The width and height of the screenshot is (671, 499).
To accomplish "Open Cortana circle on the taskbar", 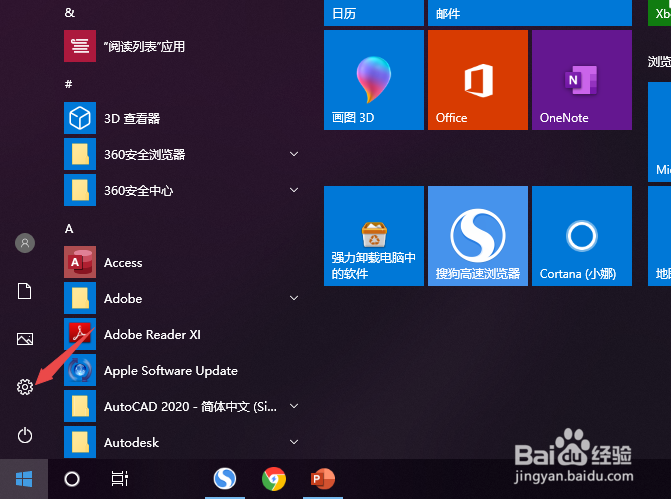I will pyautogui.click(x=72, y=479).
